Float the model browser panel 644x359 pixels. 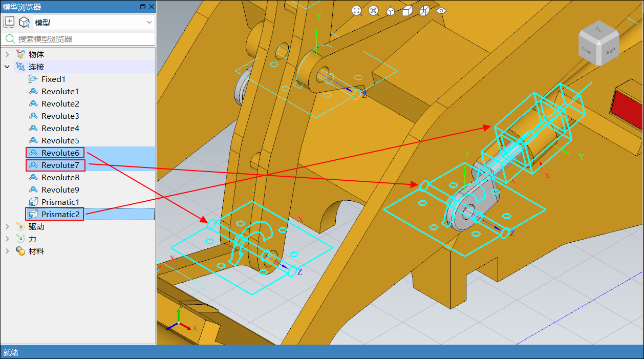pyautogui.click(x=142, y=7)
